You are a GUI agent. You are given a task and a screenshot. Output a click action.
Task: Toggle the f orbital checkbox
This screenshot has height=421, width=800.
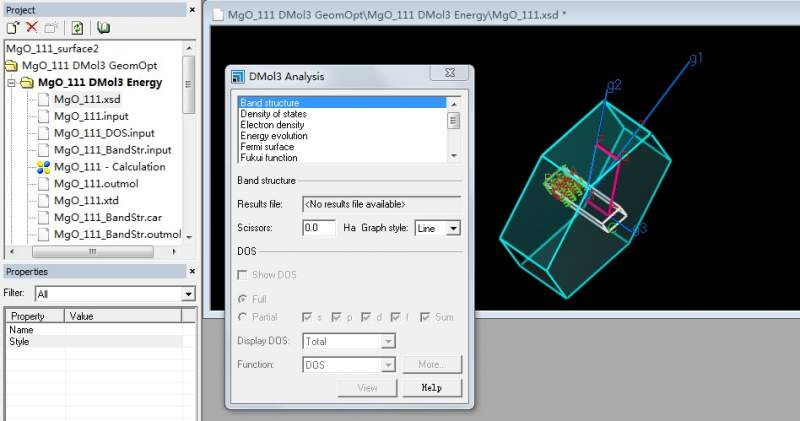(x=395, y=317)
